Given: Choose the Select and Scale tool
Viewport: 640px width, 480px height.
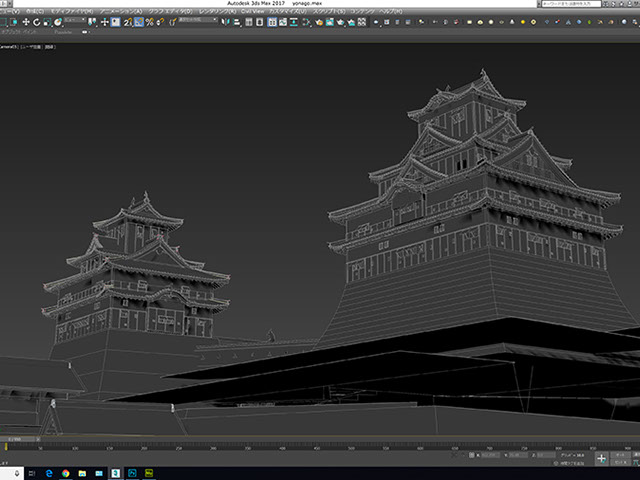Looking at the screenshot, I should (x=46, y=21).
